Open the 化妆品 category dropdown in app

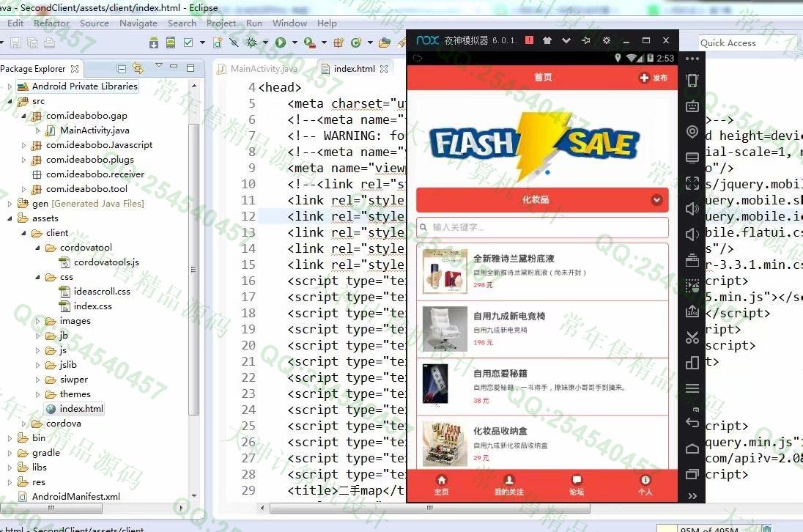(x=542, y=200)
